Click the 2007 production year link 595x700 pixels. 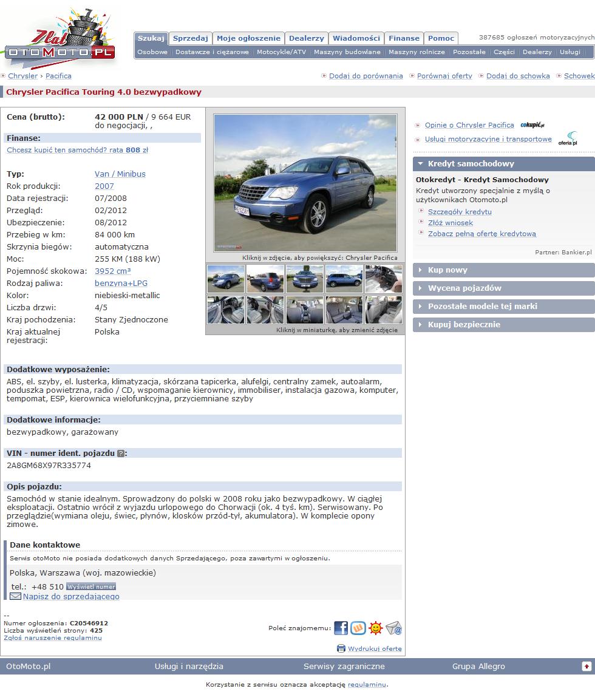point(104,186)
